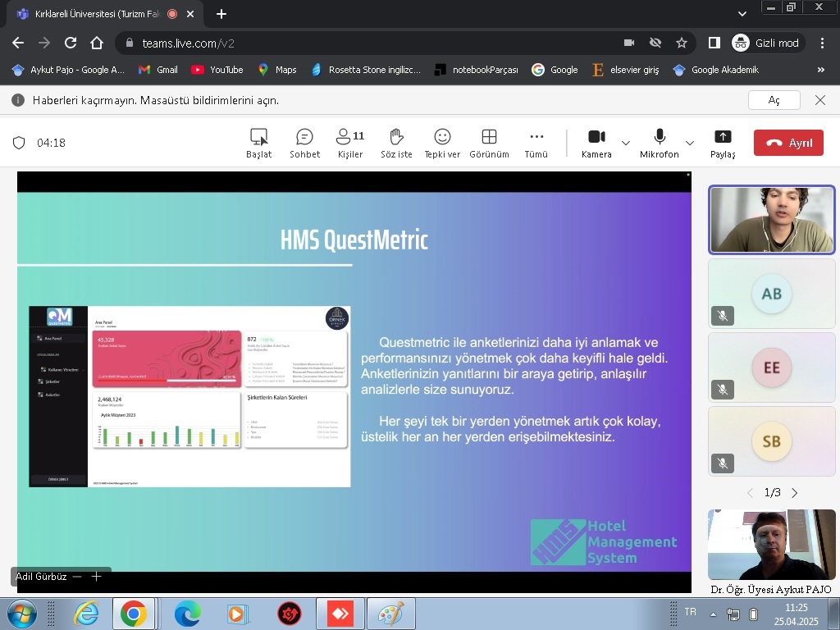Image resolution: width=840 pixels, height=630 pixels.
Task: Click the camera permission icon in address bar
Action: click(629, 43)
